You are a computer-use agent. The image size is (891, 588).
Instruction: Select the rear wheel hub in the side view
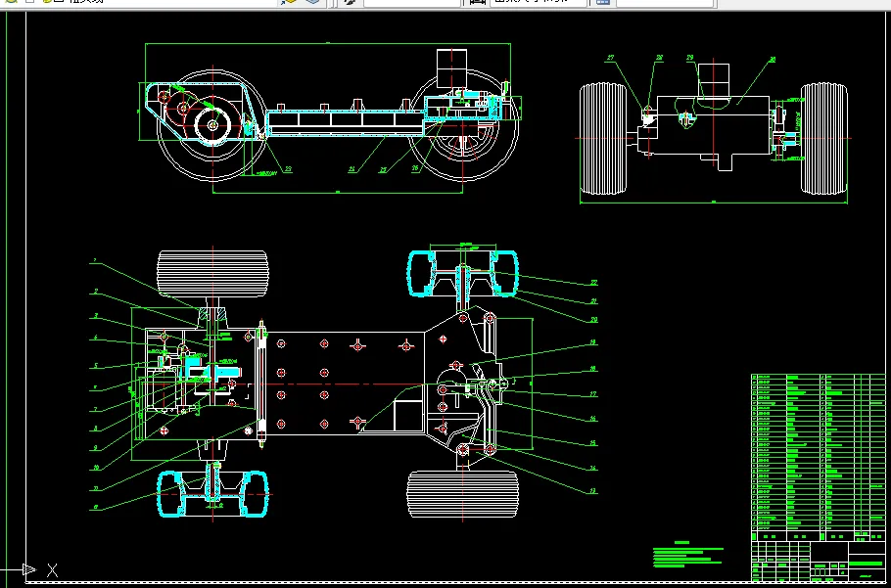point(212,125)
